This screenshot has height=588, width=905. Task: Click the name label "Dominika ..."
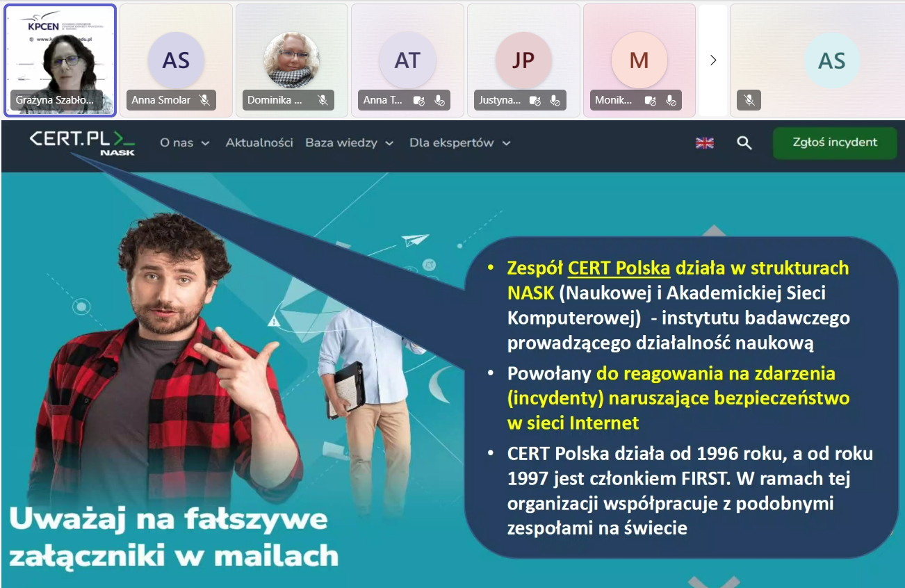pyautogui.click(x=275, y=100)
